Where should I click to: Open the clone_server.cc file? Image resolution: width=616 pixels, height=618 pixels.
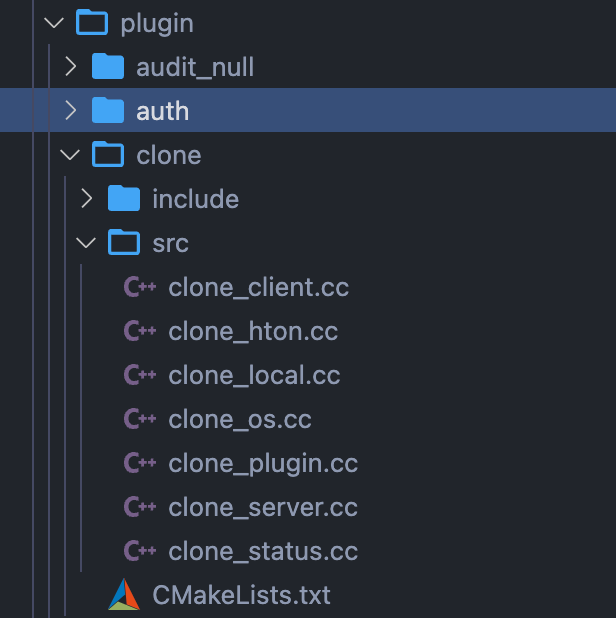[x=263, y=507]
